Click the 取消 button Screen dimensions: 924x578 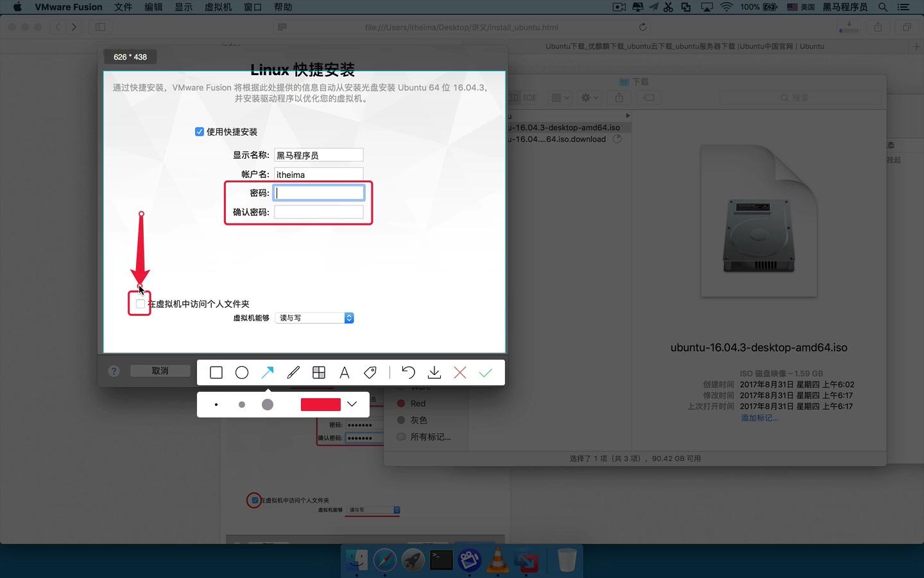pyautogui.click(x=160, y=371)
